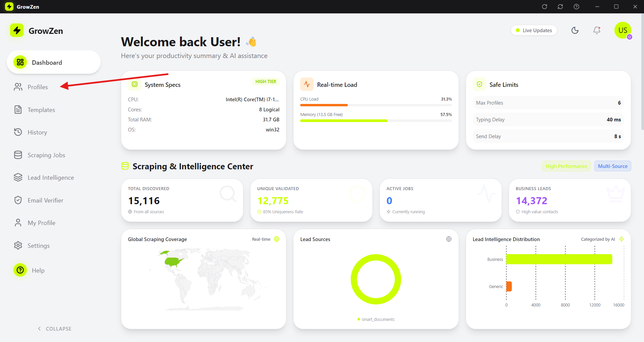This screenshot has width=644, height=342.
Task: Open Settings gear in sidebar
Action: coord(18,245)
